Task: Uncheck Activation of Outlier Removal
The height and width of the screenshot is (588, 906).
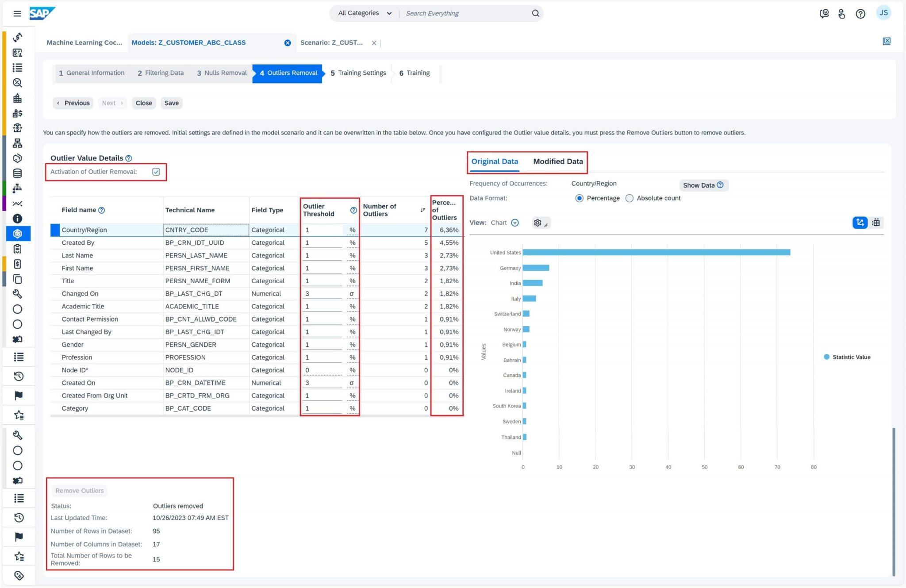Action: coord(156,172)
